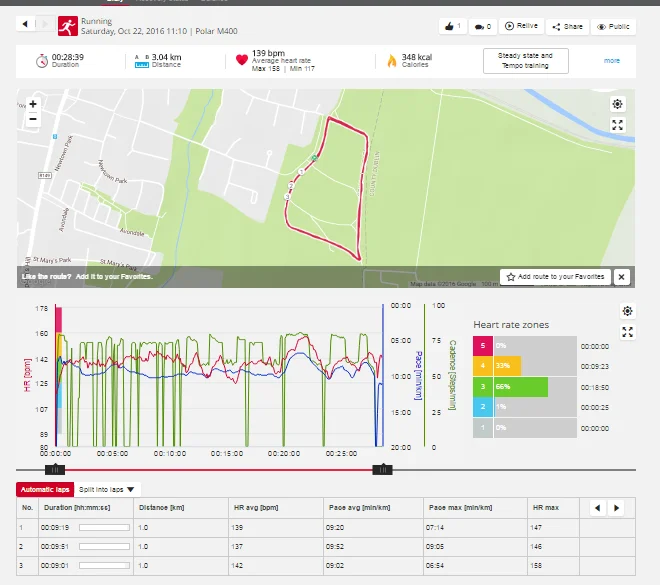Like this training with thumbs up

[452, 27]
